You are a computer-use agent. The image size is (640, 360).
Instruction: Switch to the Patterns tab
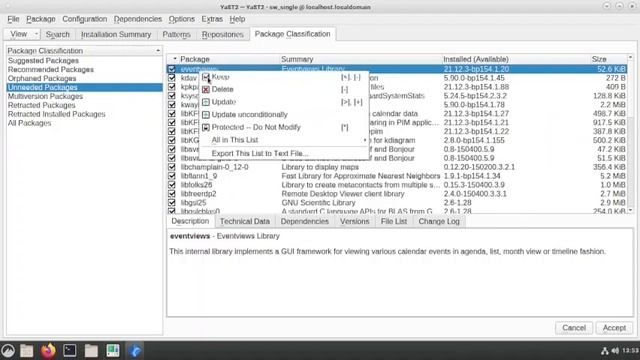point(176,35)
